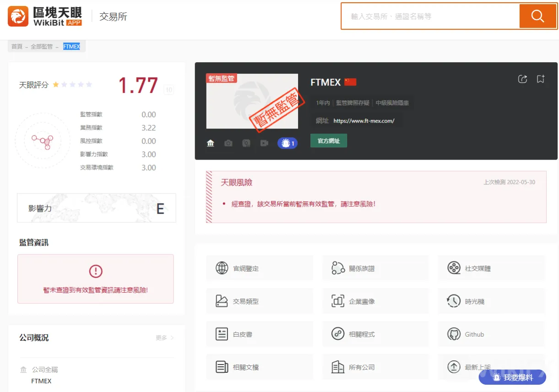Image resolution: width=559 pixels, height=392 pixels.
Task: Open 官網鑒定 globe icon tile
Action: tap(260, 268)
